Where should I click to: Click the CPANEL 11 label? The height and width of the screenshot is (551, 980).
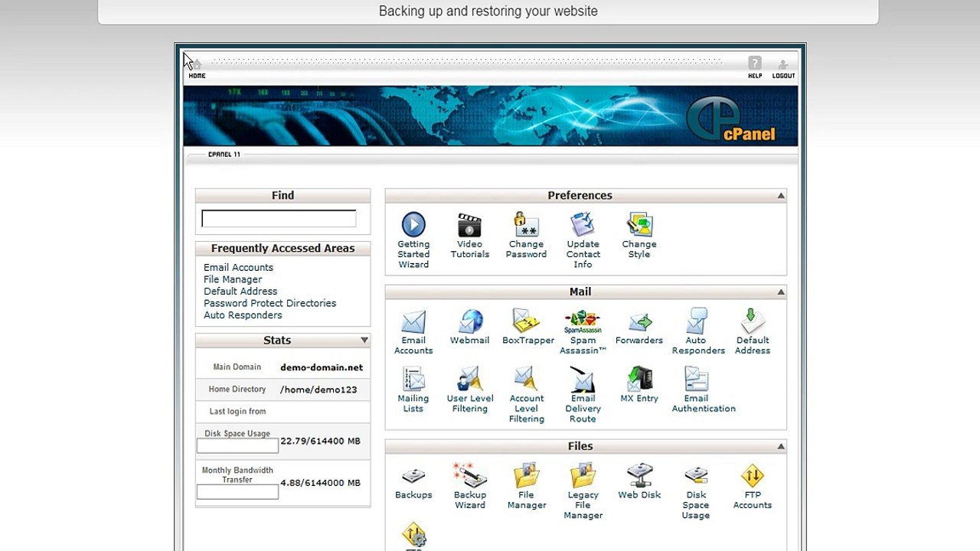tap(224, 155)
